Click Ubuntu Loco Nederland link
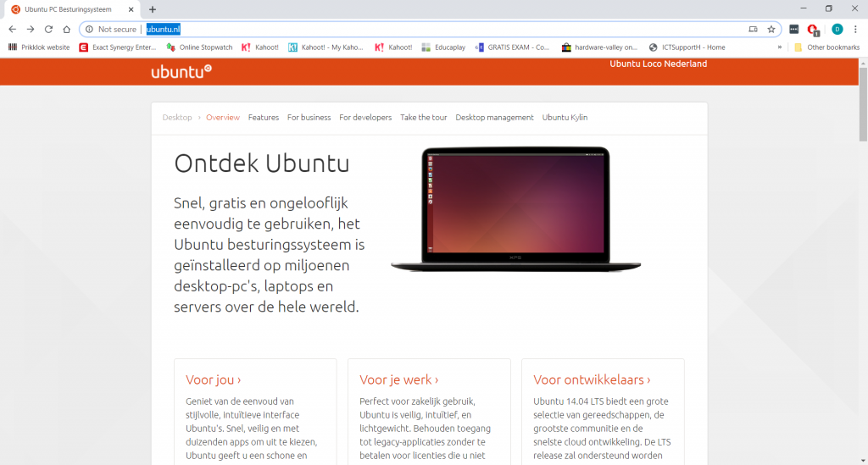The width and height of the screenshot is (868, 465). (658, 64)
